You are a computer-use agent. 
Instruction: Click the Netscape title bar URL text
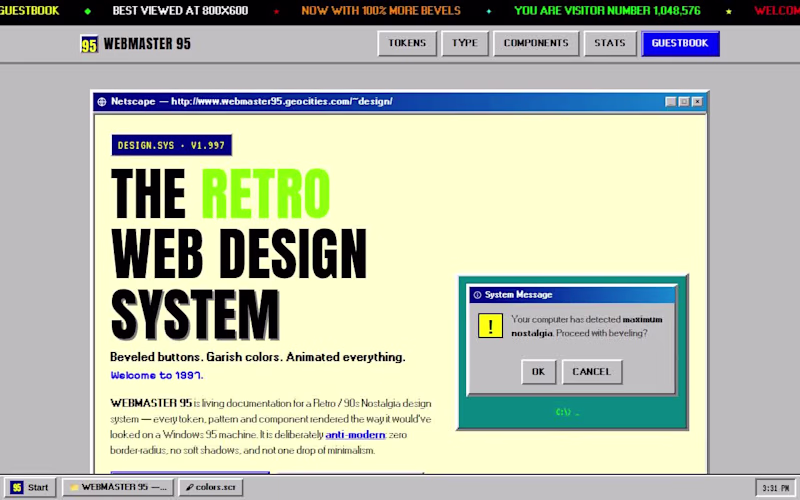coord(282,102)
